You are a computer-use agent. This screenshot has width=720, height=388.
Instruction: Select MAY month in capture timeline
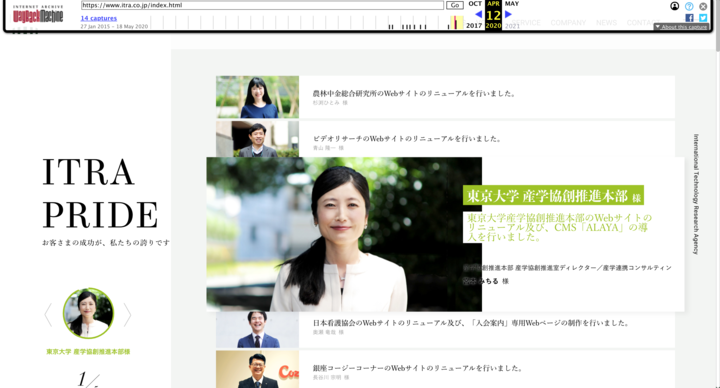pyautogui.click(x=512, y=4)
